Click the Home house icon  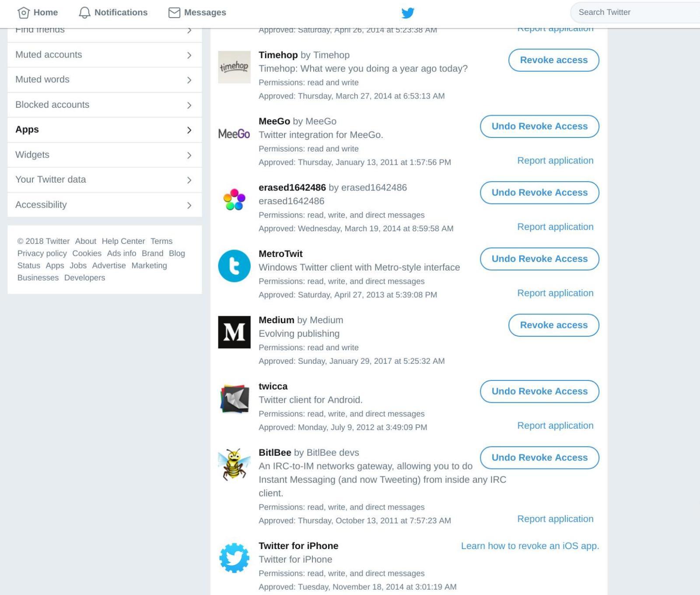coord(24,13)
